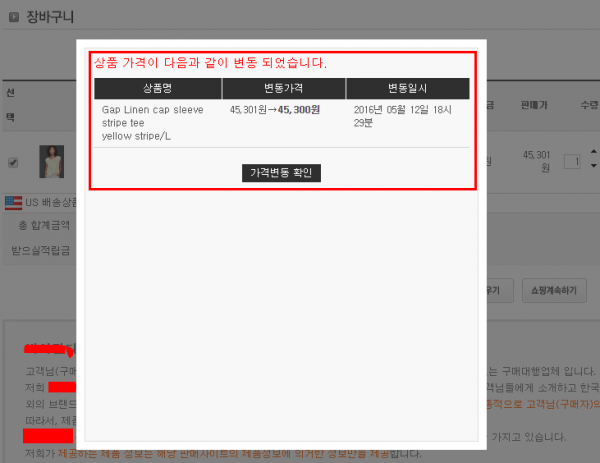The height and width of the screenshot is (463, 600).
Task: Click the quantity input field
Action: pyautogui.click(x=573, y=162)
